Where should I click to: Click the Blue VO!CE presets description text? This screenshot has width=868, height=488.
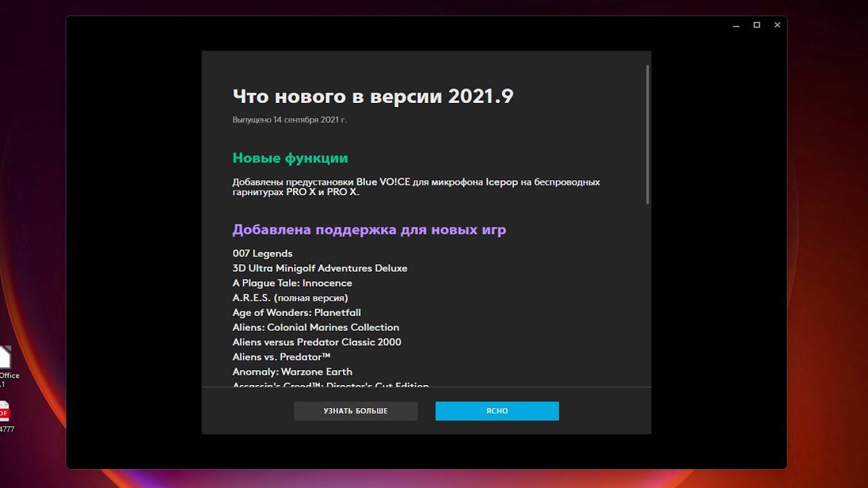click(416, 186)
